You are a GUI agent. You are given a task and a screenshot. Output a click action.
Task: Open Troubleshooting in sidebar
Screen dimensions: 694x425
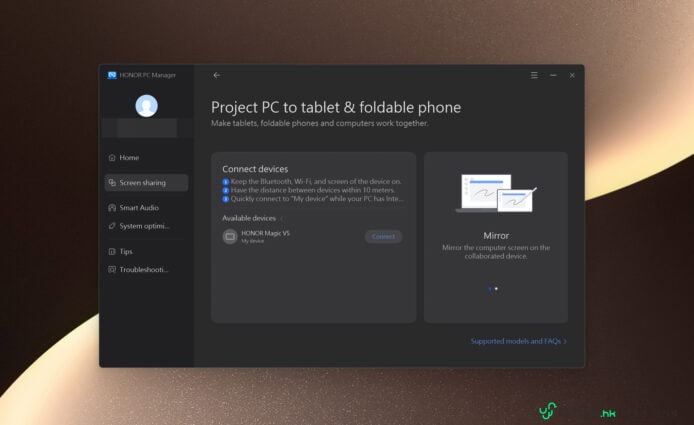147,270
